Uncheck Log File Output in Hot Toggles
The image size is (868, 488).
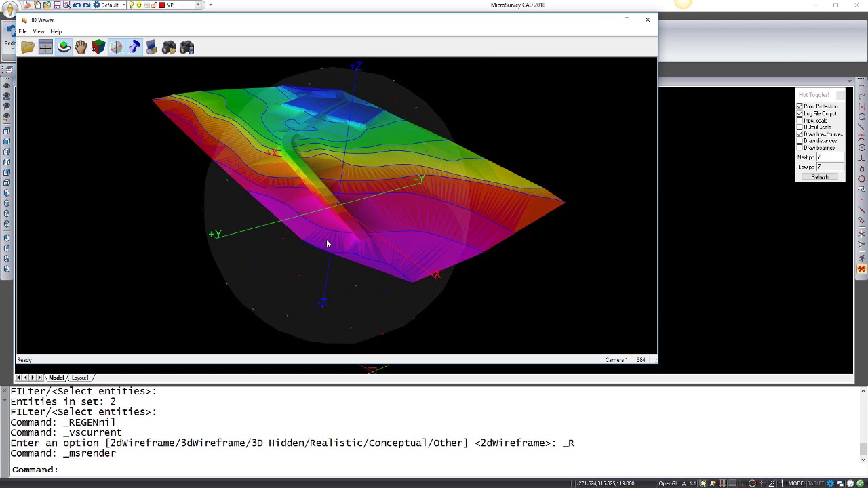click(x=800, y=113)
